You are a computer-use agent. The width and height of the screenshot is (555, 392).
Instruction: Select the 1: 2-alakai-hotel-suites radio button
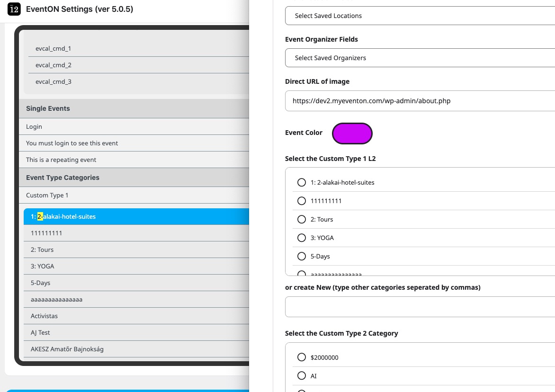[x=302, y=182]
